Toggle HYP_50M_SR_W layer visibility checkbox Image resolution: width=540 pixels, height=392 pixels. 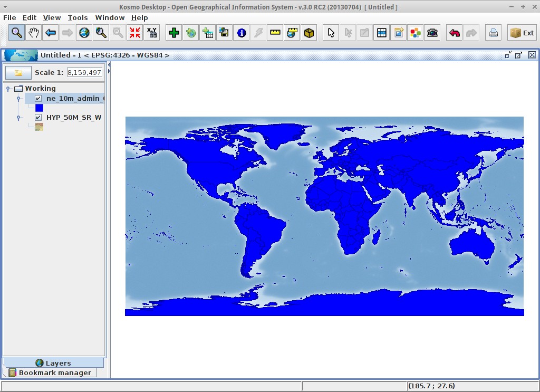(x=38, y=118)
